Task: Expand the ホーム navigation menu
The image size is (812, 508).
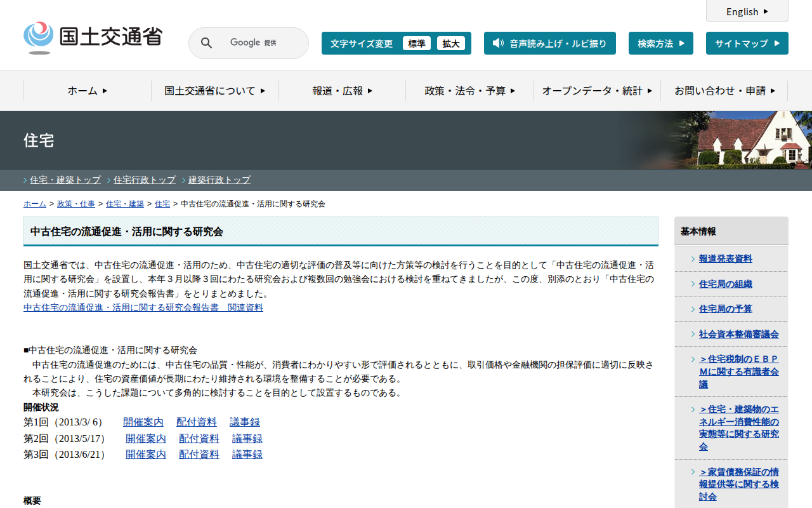Action: coord(88,91)
